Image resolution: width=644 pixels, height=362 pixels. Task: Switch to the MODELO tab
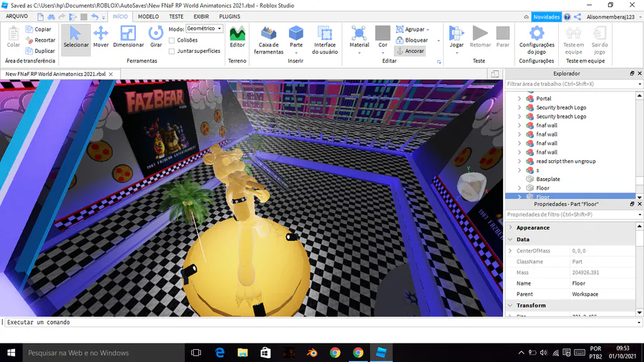tap(148, 16)
